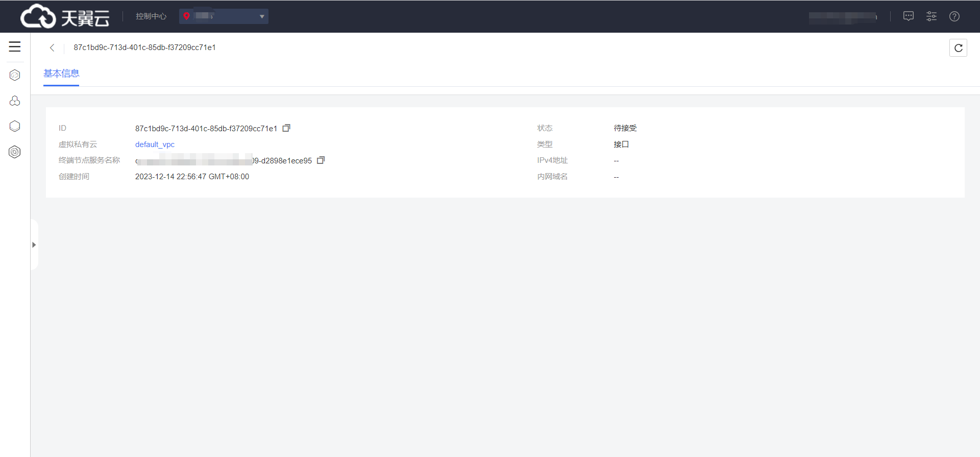Open the concentric target sidebar icon
Viewport: 980px width, 457px height.
[x=15, y=152]
